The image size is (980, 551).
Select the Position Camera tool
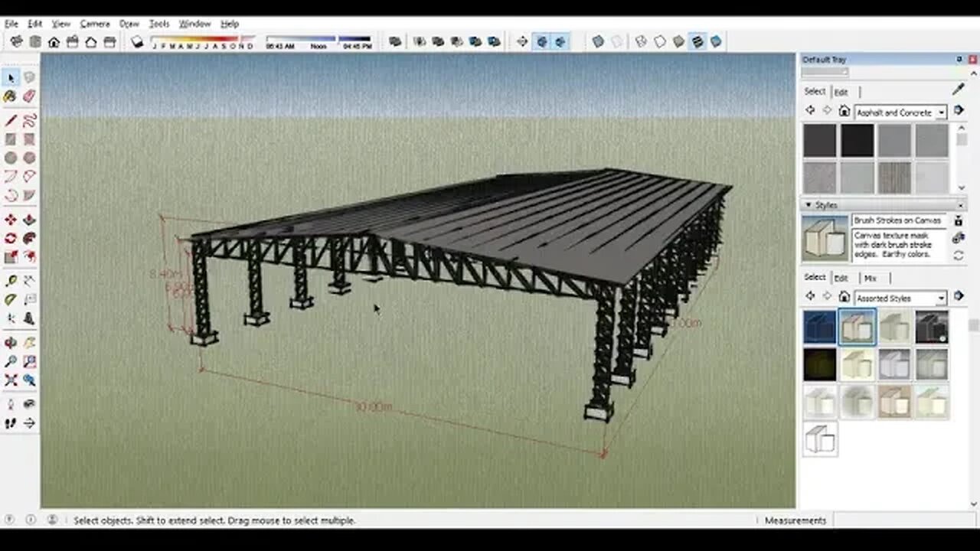pyautogui.click(x=11, y=404)
